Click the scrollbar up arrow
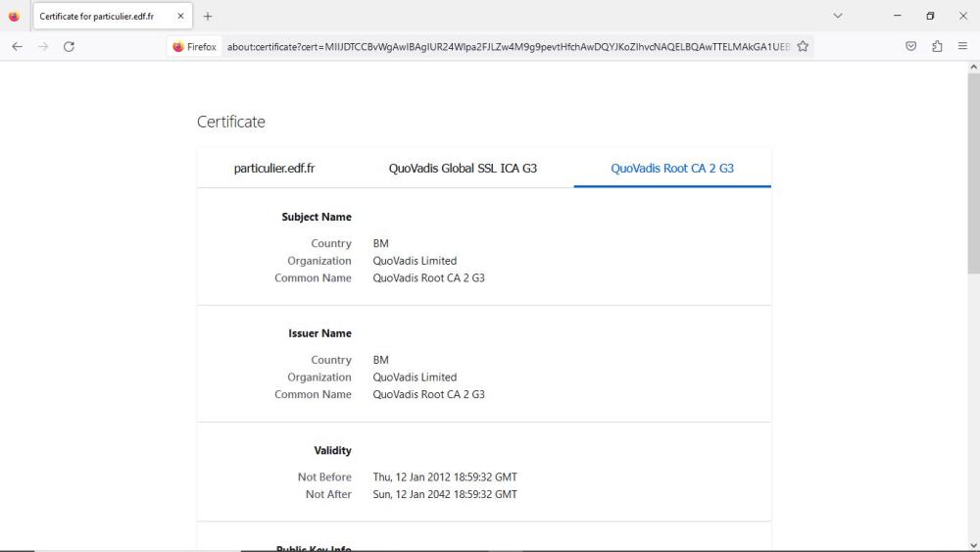 click(972, 68)
